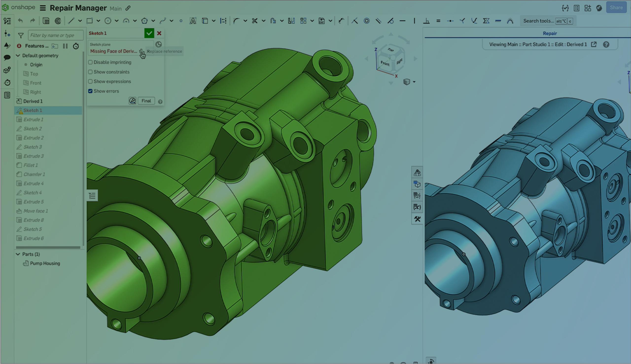Image resolution: width=631 pixels, height=364 pixels.
Task: Select the Trim tool in the toolbar
Action: [255, 21]
